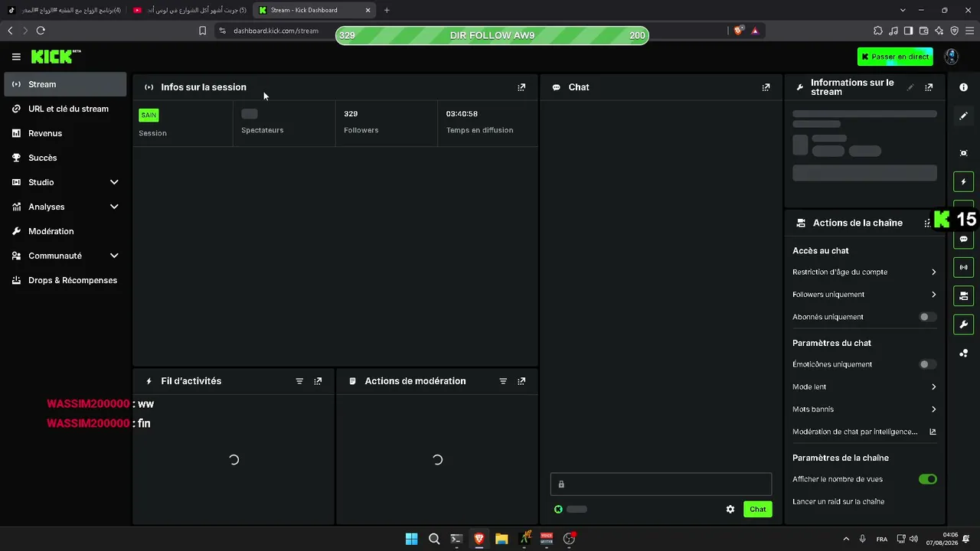Click the chat bubble icon in the right sidebar
Viewport: 980px width, 551px height.
coord(964,239)
